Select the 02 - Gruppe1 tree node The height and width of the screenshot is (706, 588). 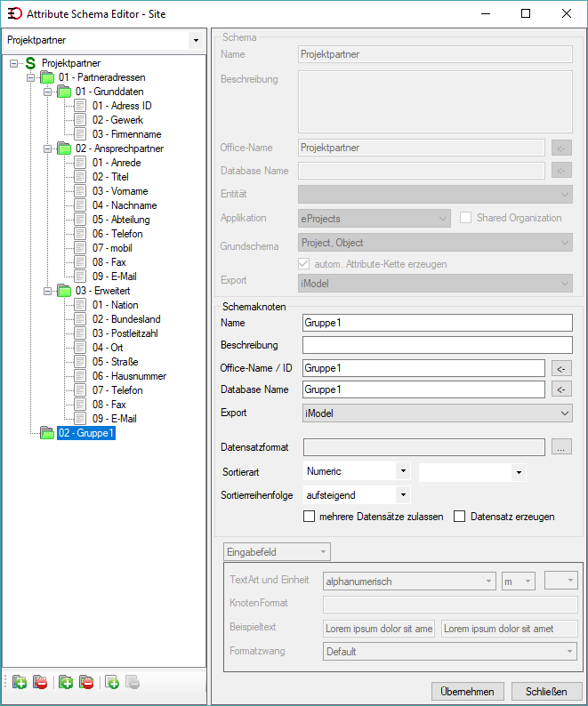(86, 433)
